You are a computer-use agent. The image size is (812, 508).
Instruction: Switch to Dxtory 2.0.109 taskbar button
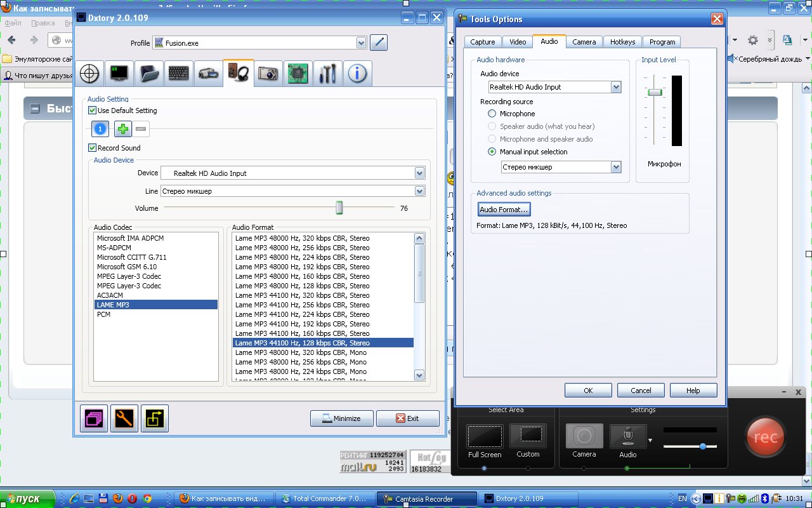528,498
